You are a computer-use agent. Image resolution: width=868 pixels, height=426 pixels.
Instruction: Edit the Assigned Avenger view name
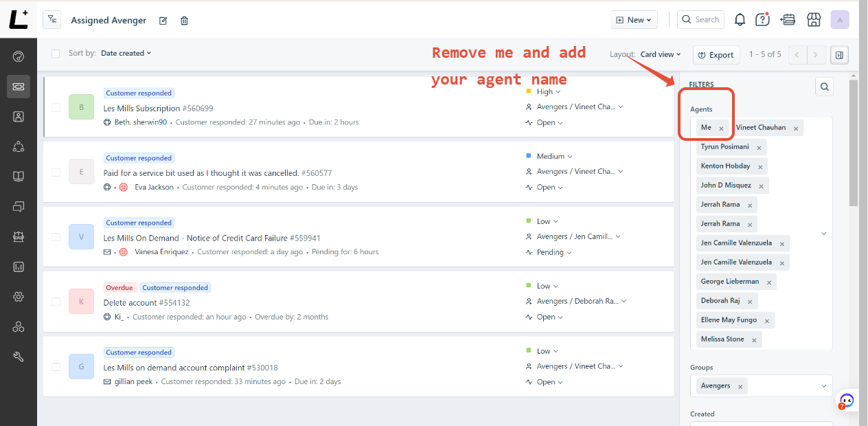coord(163,21)
